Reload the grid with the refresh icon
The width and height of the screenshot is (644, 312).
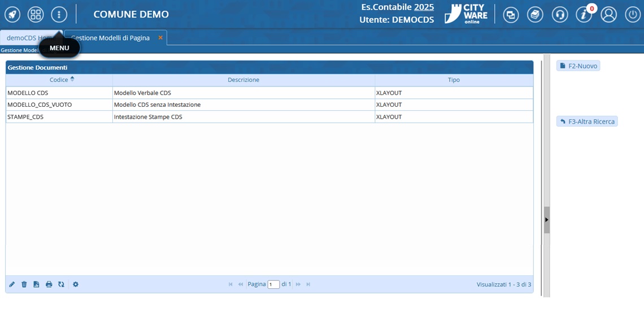point(61,284)
